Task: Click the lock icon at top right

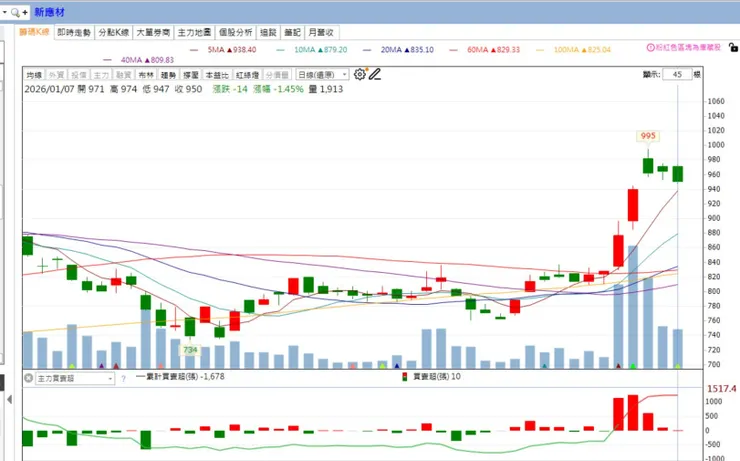Action: (x=733, y=47)
